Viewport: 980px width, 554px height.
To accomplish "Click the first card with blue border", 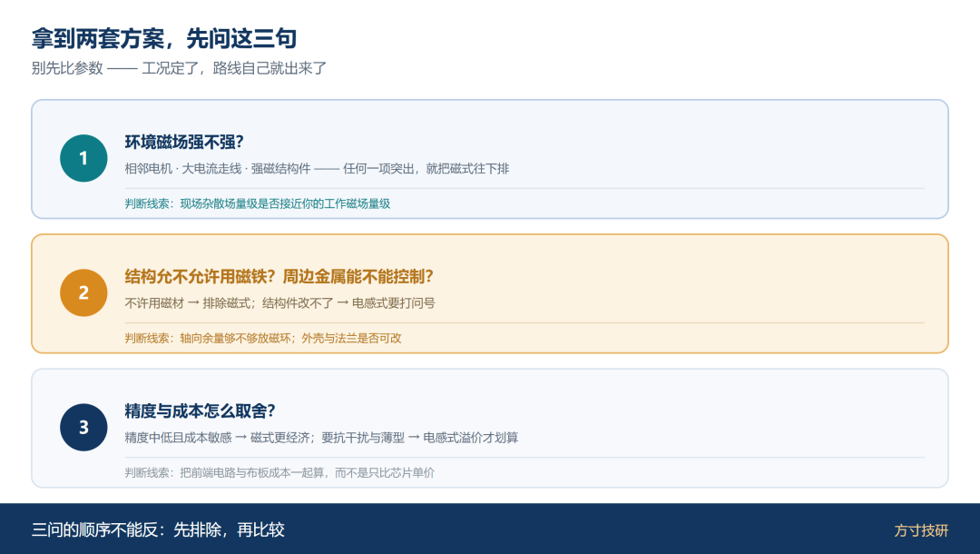I will [x=490, y=159].
